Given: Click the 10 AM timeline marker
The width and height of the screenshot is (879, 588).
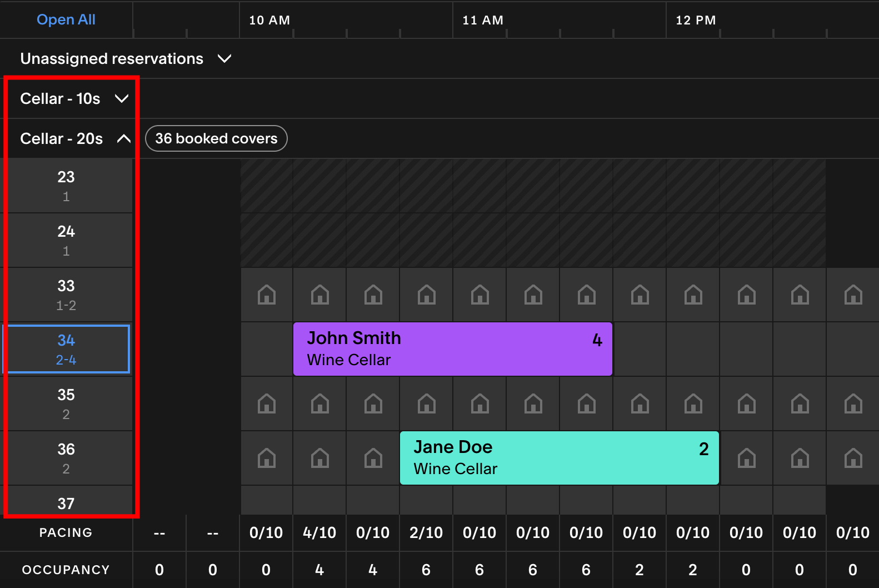Looking at the screenshot, I should pos(269,20).
